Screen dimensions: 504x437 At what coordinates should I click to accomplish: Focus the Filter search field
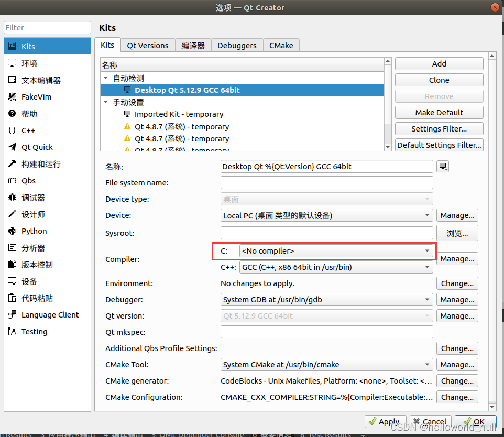coord(47,28)
